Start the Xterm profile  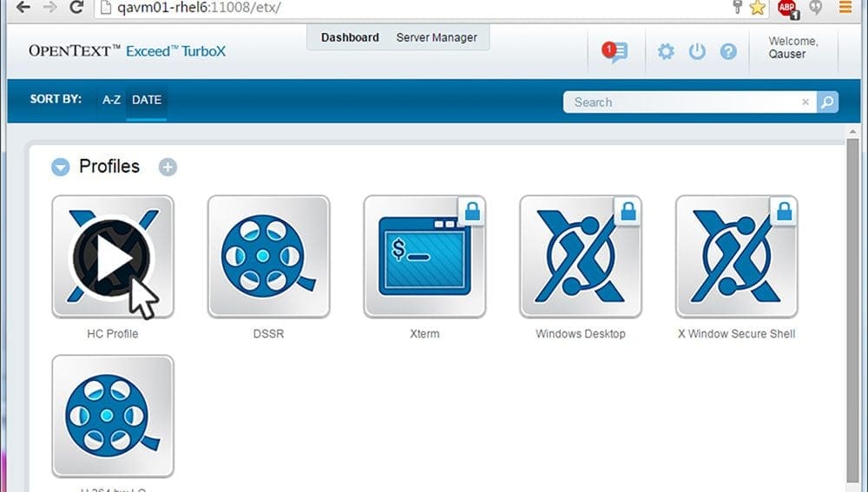[x=424, y=256]
